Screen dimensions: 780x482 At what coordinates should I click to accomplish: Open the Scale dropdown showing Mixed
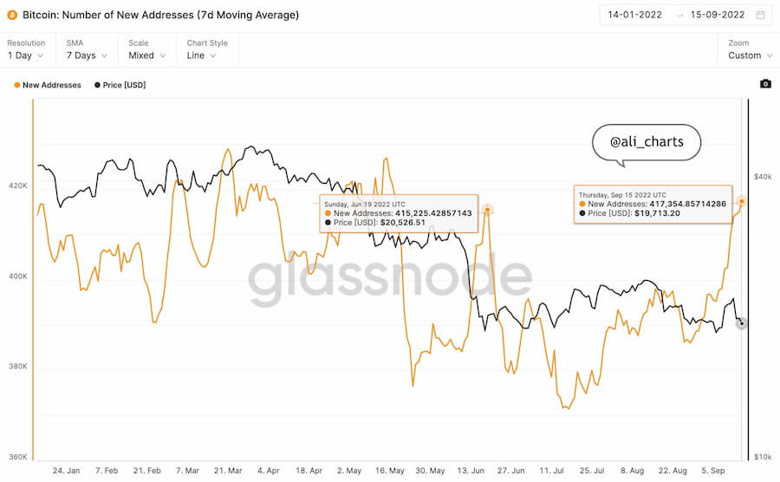point(147,55)
